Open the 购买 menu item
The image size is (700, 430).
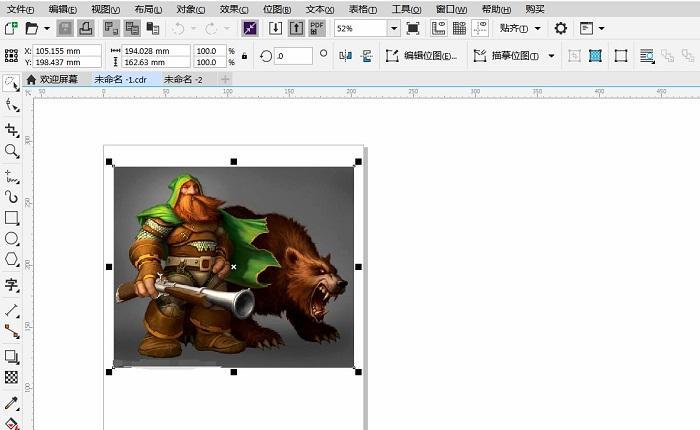(535, 9)
